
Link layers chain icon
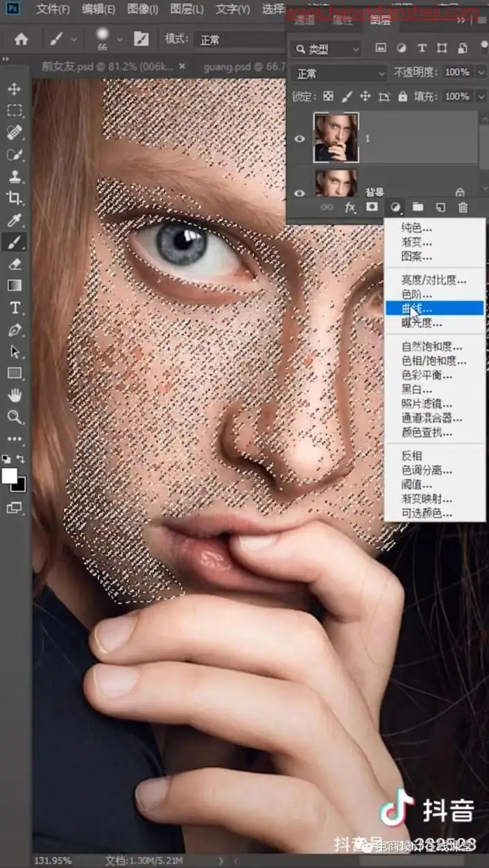point(327,207)
